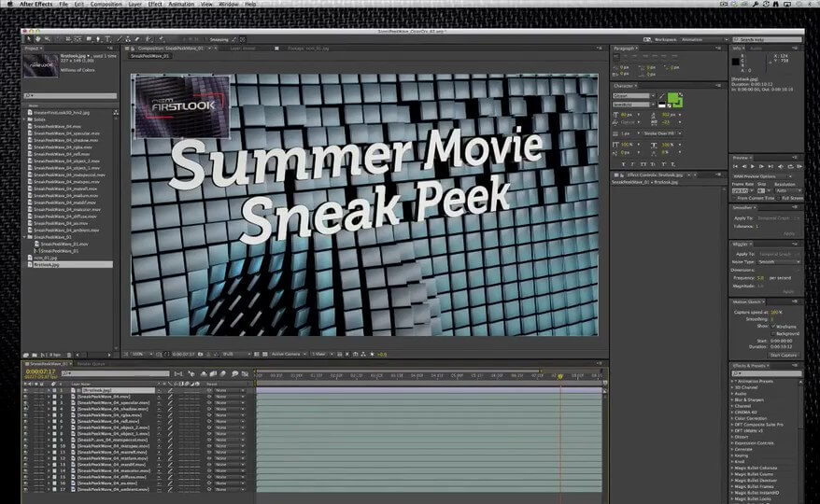Enable the Background checkbox in Motion Sketch

click(x=772, y=333)
